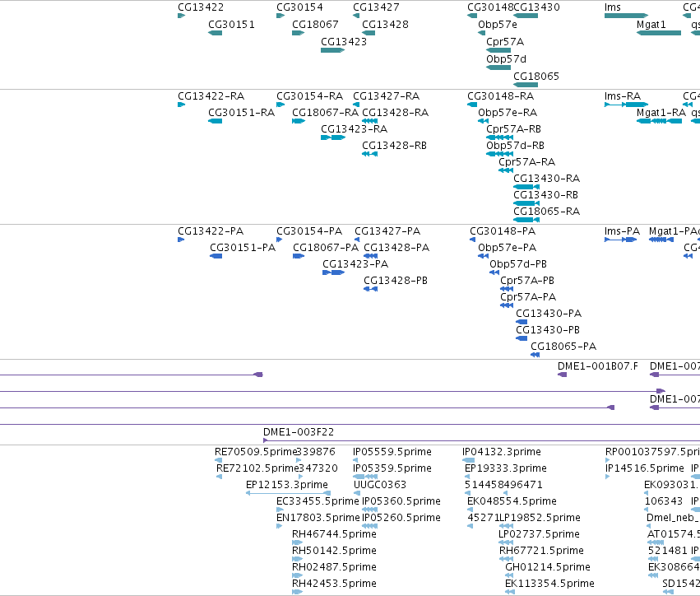Select transcript CG18065-RA label
This screenshot has width=700, height=596.
[x=546, y=212]
